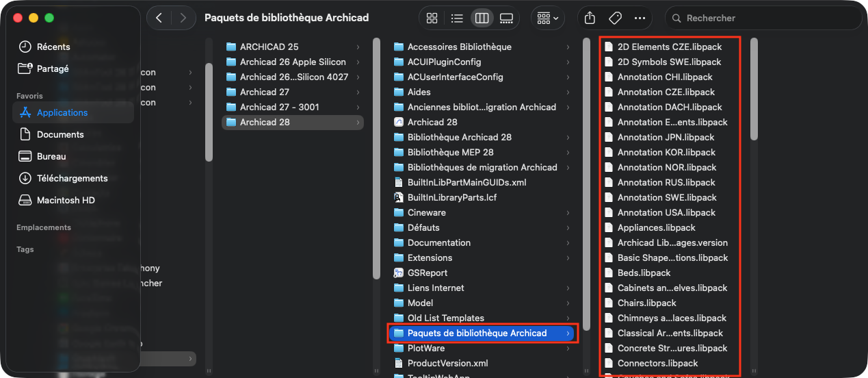Select 2D Symbols SWE.libpack file
This screenshot has height=378, width=868.
[x=670, y=62]
